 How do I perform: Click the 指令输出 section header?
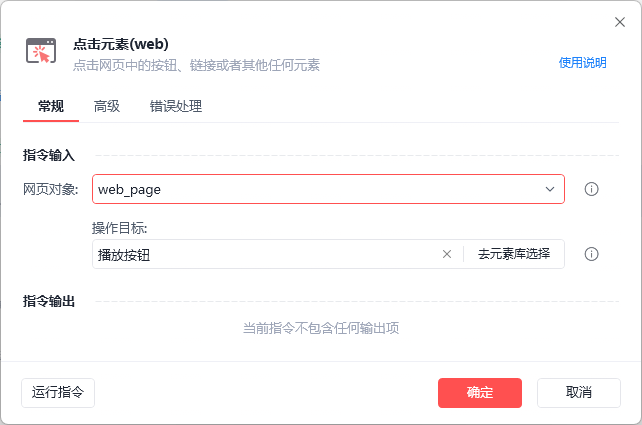click(49, 301)
